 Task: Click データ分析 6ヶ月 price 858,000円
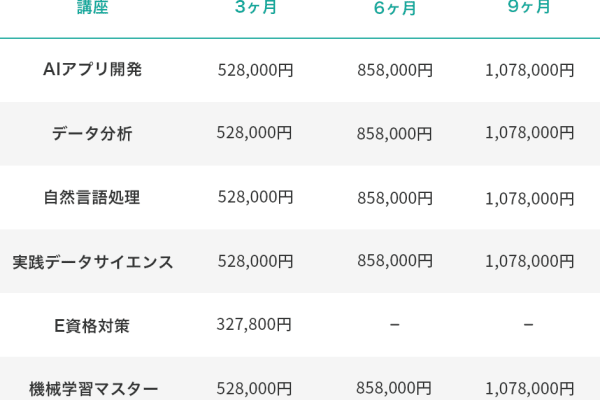click(394, 133)
